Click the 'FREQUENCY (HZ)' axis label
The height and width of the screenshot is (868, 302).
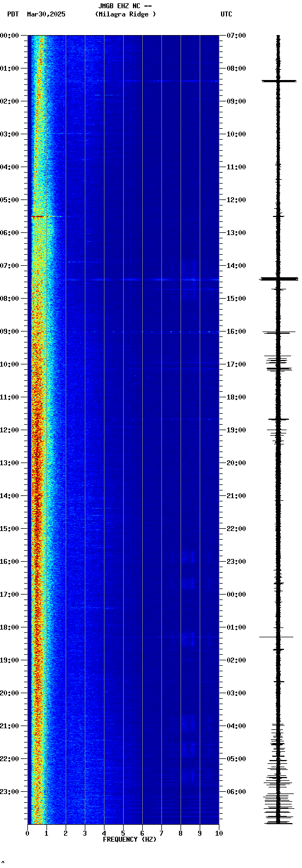click(x=130, y=840)
